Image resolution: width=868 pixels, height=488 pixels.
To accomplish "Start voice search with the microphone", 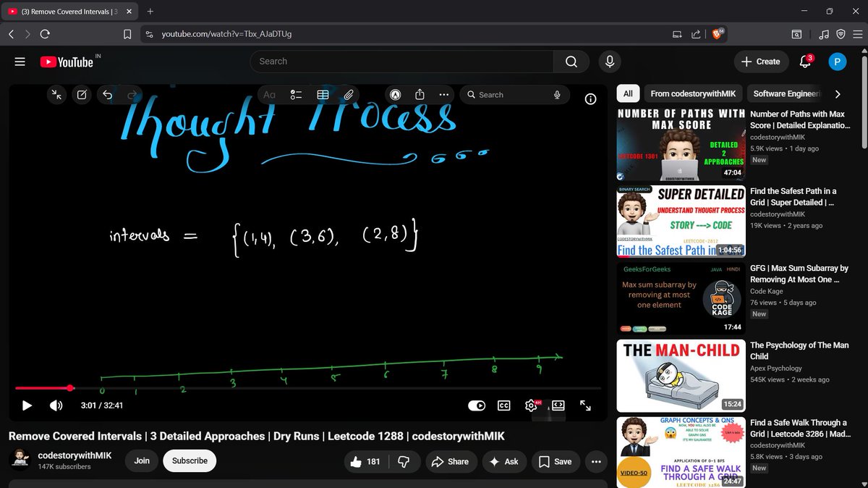I will point(610,62).
